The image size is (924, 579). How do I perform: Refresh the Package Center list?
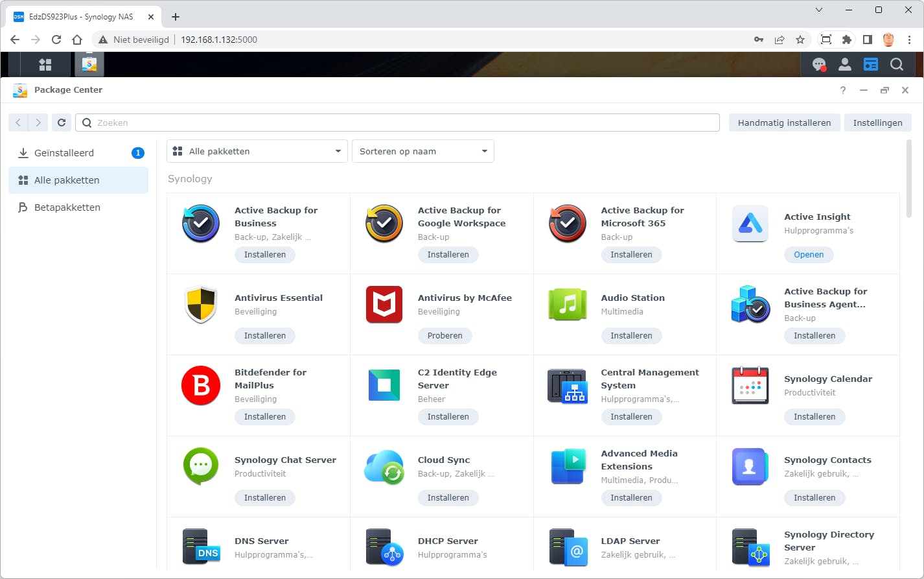62,123
